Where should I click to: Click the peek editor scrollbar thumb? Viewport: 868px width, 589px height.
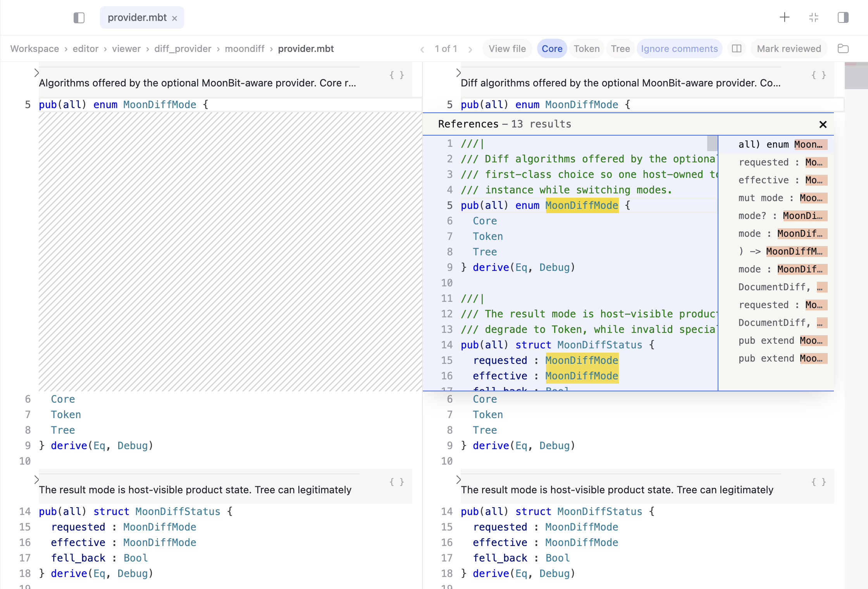point(712,143)
